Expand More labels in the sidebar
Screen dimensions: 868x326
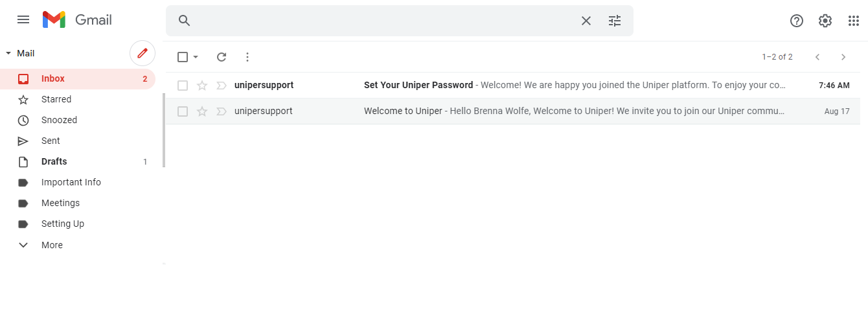tap(52, 245)
